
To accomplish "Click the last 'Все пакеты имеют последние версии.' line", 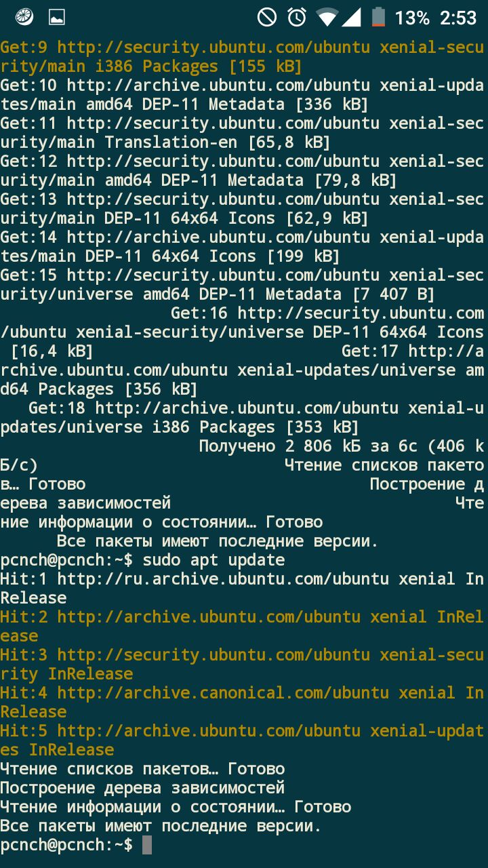I will coord(160,826).
